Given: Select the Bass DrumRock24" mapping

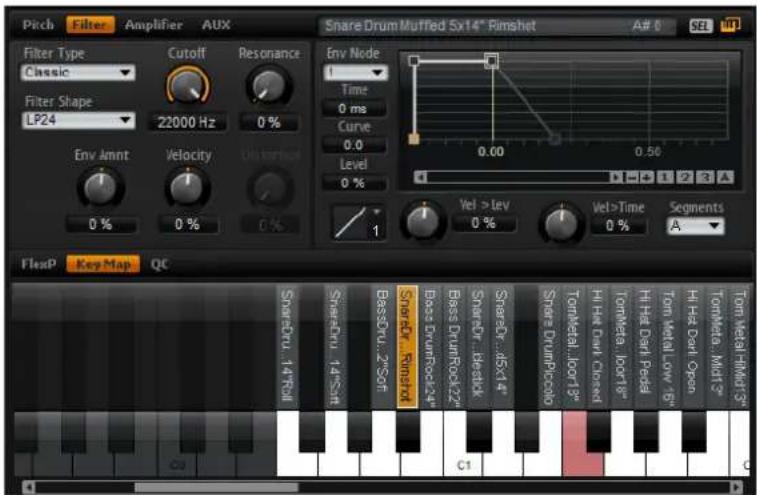Looking at the screenshot, I should [431, 347].
